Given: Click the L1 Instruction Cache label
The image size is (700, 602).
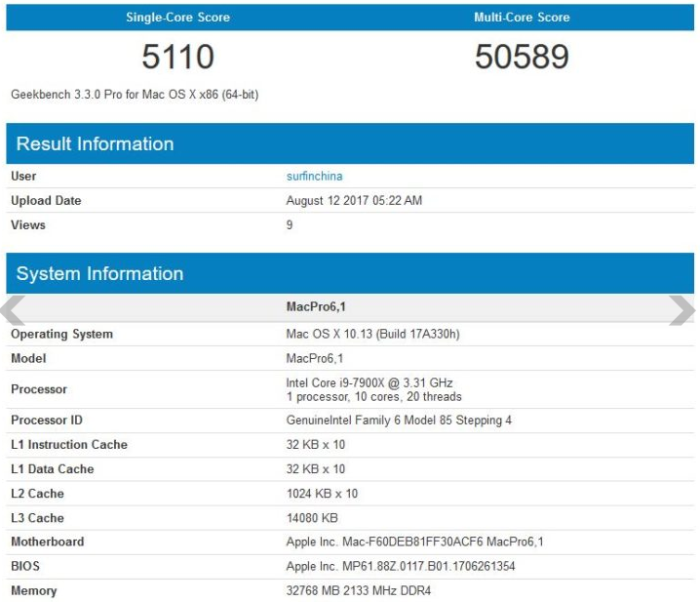Looking at the screenshot, I should click(69, 444).
